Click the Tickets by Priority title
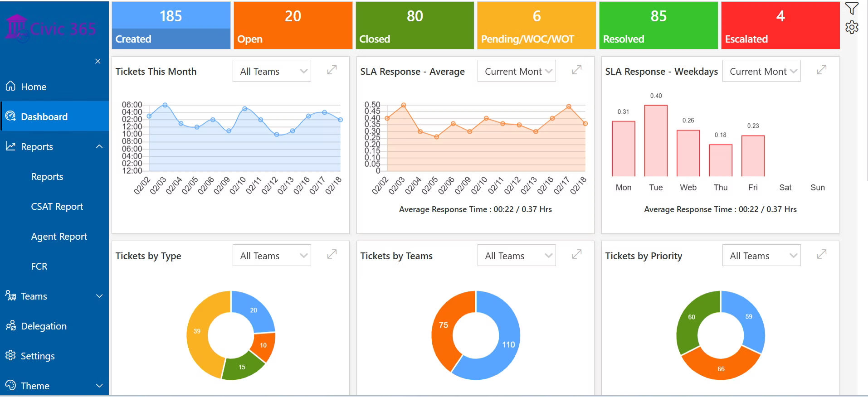Image resolution: width=868 pixels, height=397 pixels. 644,256
